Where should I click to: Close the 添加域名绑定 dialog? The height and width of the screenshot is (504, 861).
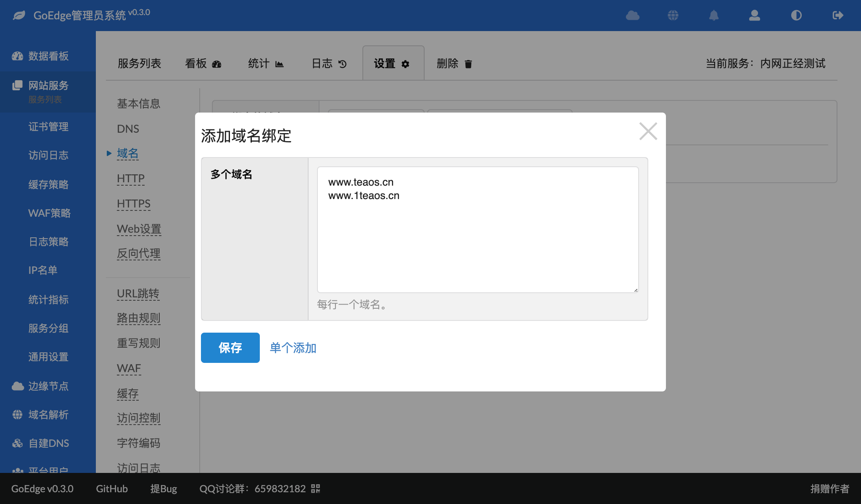[648, 131]
